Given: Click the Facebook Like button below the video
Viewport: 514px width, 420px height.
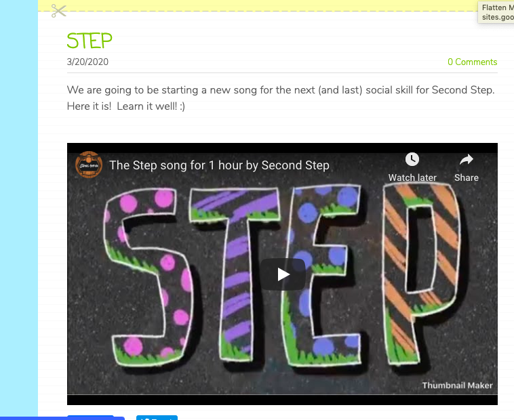Looking at the screenshot, I should coord(90,418).
